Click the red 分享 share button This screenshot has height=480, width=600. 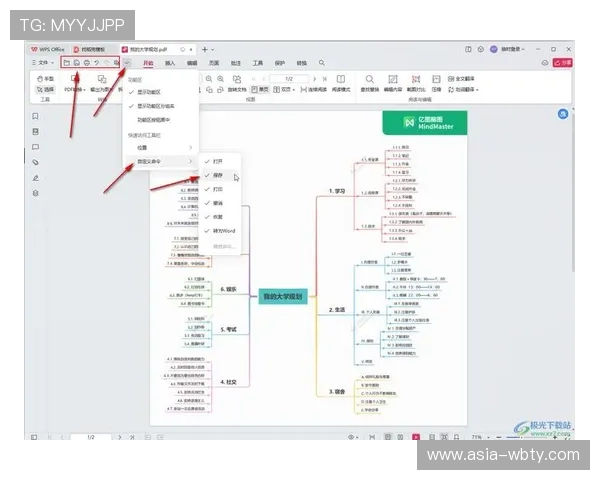click(565, 63)
